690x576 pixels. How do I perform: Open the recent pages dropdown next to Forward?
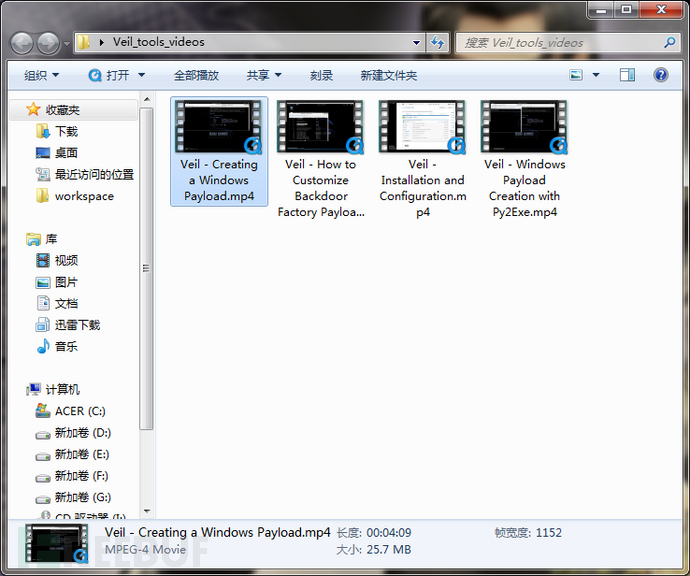point(67,44)
